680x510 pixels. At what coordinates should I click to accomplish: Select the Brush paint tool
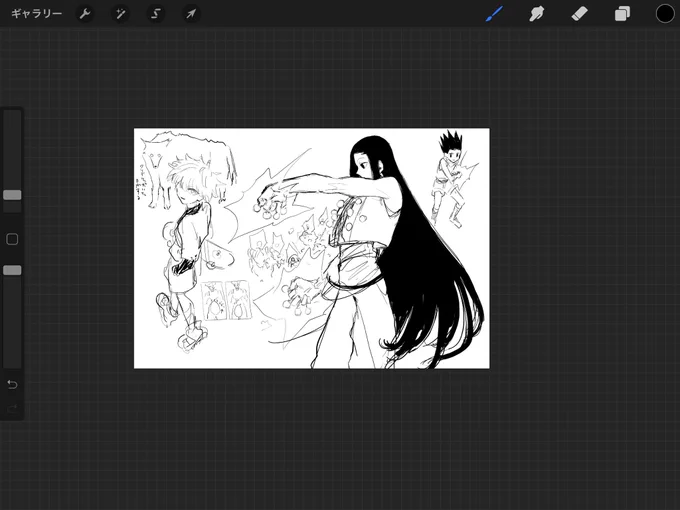click(x=494, y=14)
